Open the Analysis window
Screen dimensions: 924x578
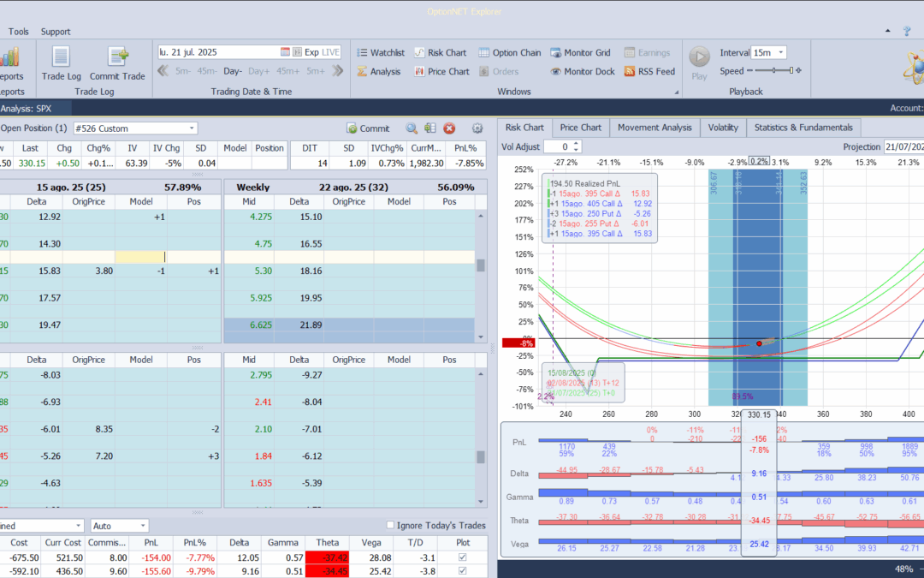pyautogui.click(x=379, y=71)
